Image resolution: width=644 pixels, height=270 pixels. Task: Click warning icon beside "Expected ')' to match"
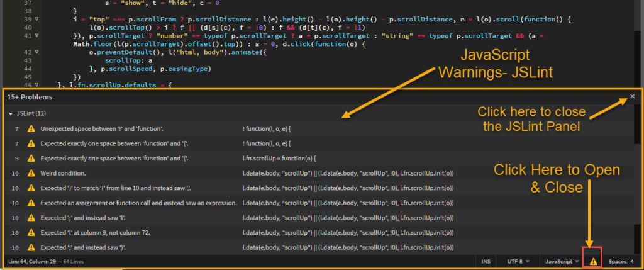pyautogui.click(x=31, y=188)
